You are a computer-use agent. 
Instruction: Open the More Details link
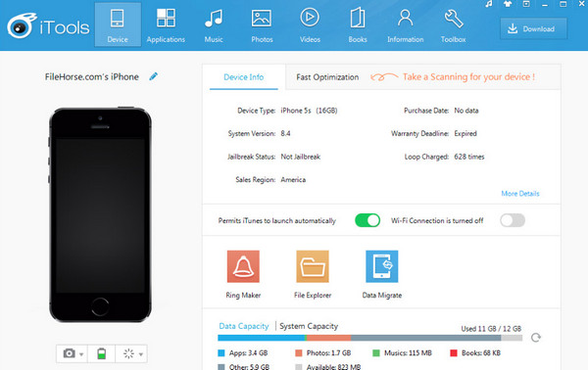click(520, 194)
